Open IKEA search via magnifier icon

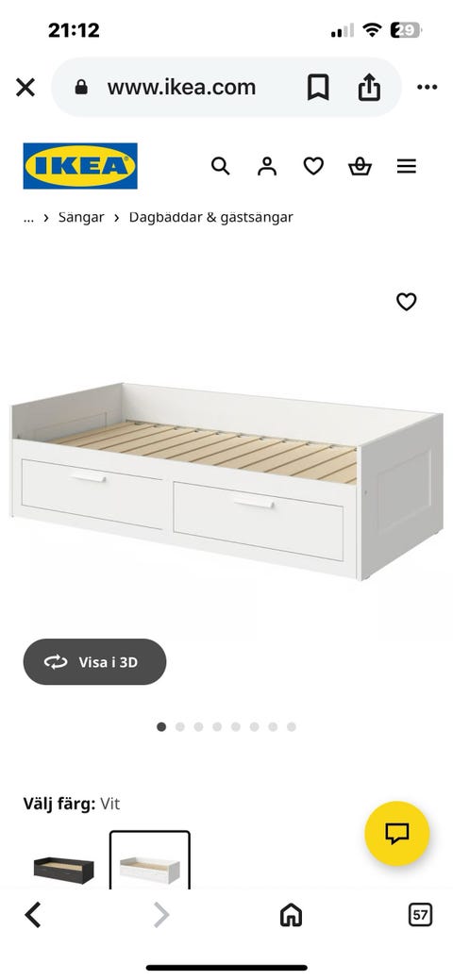(220, 166)
